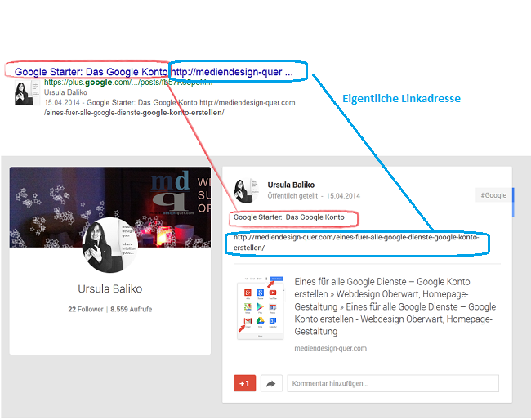Open the post date 15.04.2014
Viewport: 531px width, 420px height.
(x=343, y=196)
